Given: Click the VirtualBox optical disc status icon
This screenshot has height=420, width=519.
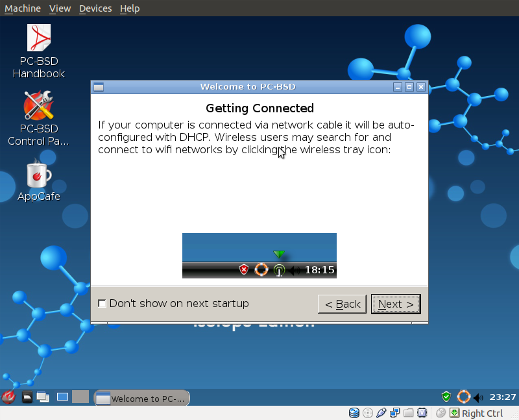Looking at the screenshot, I should pyautogui.click(x=367, y=413).
